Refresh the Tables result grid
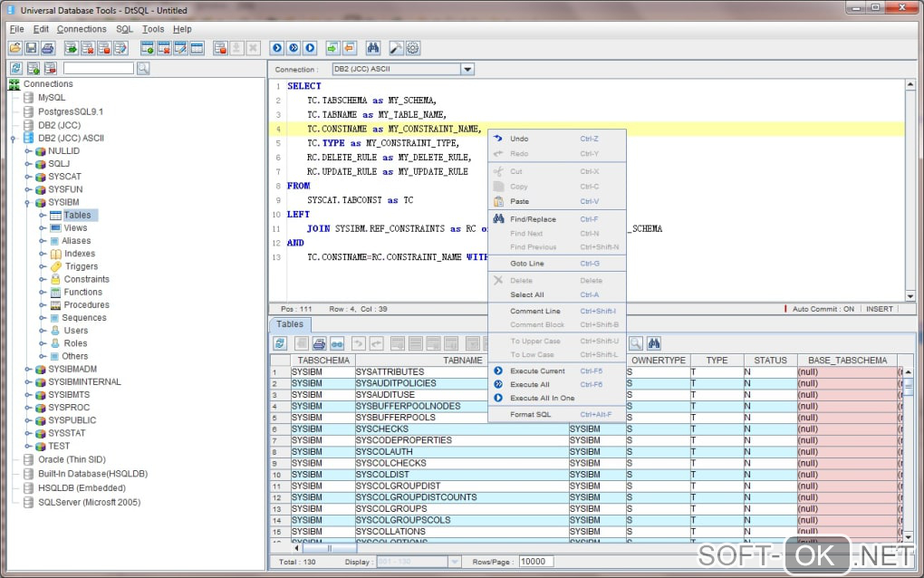The width and height of the screenshot is (924, 578). (x=280, y=343)
